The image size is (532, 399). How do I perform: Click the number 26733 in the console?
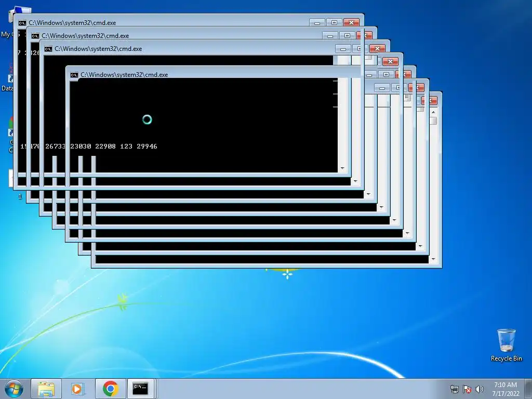[x=55, y=147]
